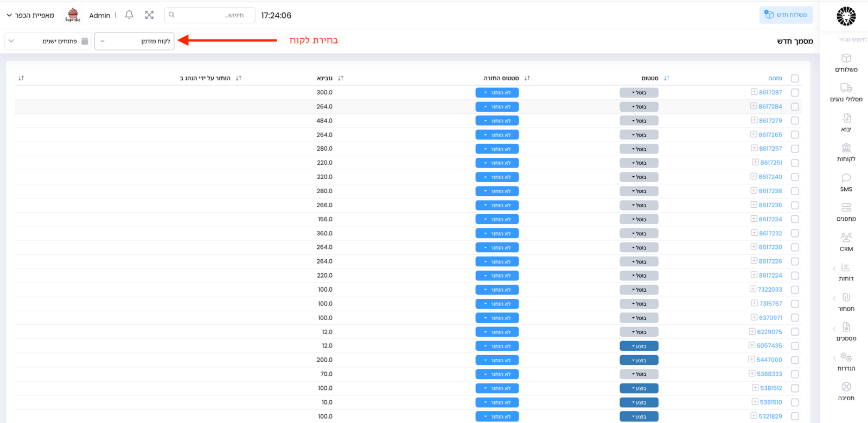Click the sort arrows in the סטטוס החזרה column header
Image resolution: width=868 pixels, height=423 pixels.
[x=341, y=78]
